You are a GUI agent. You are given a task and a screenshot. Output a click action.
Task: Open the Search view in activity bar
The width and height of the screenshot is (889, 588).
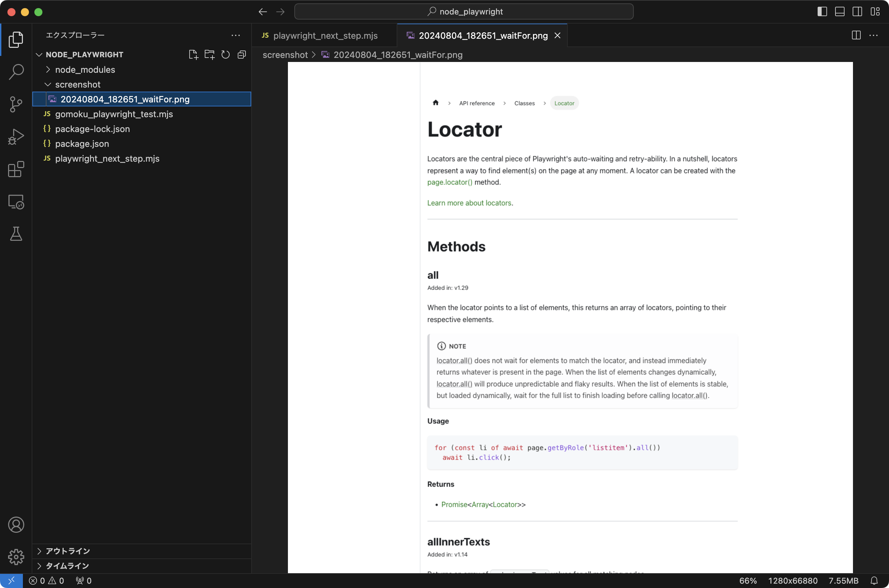click(x=16, y=72)
